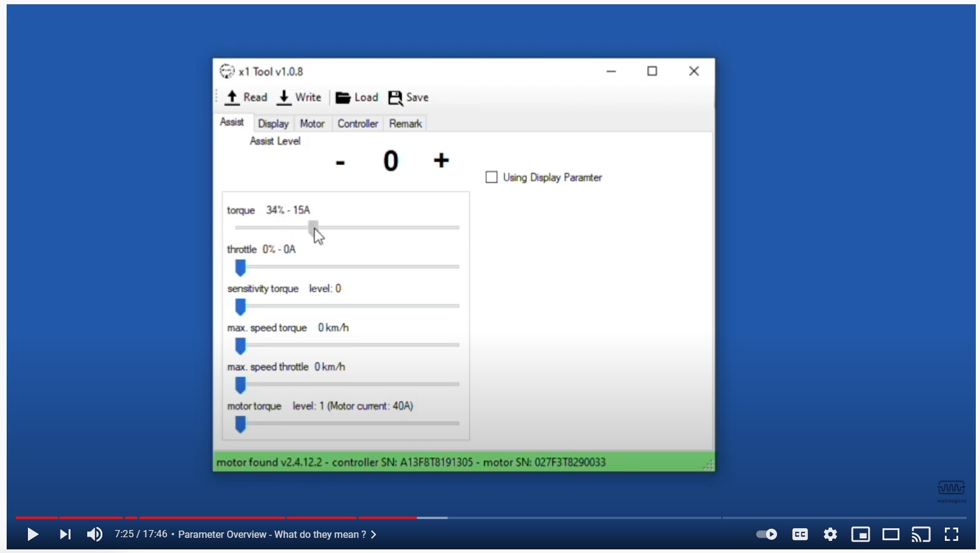
Task: Click the Write download icon
Action: point(283,98)
